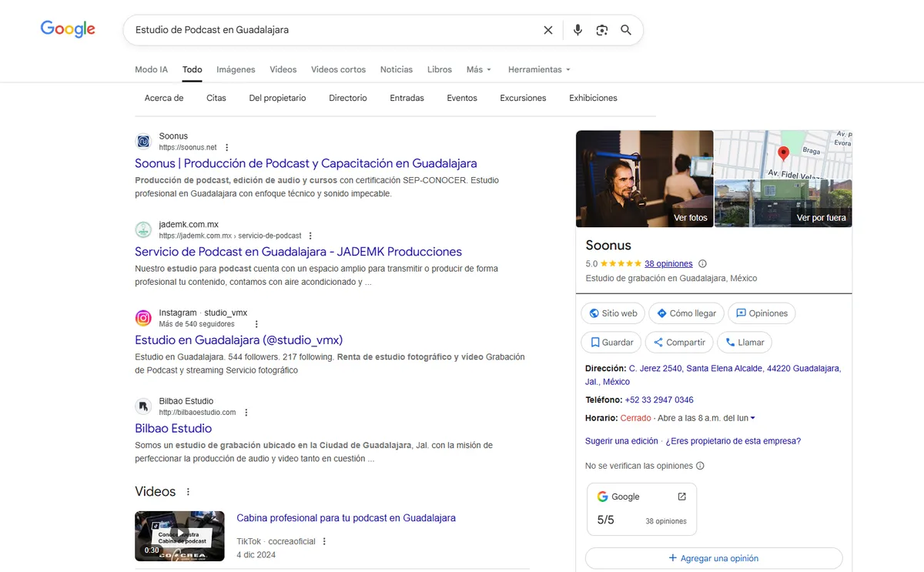Expand the Más dropdown

click(478, 69)
